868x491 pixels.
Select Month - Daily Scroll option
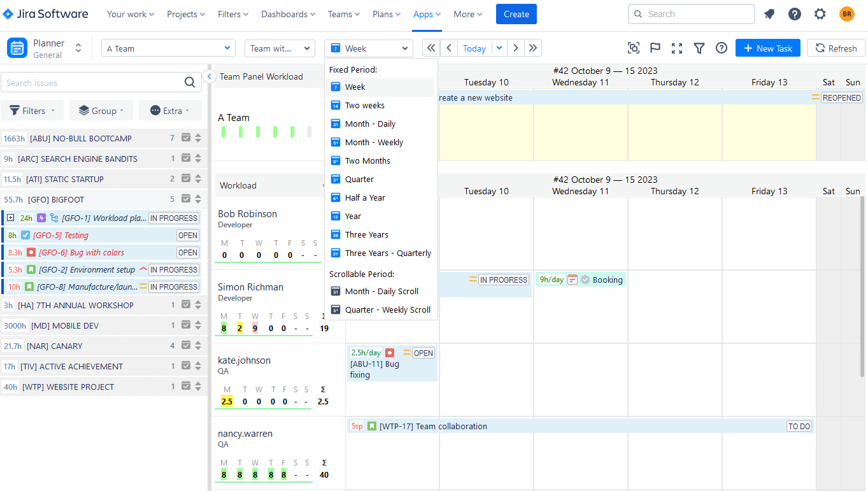coord(381,292)
